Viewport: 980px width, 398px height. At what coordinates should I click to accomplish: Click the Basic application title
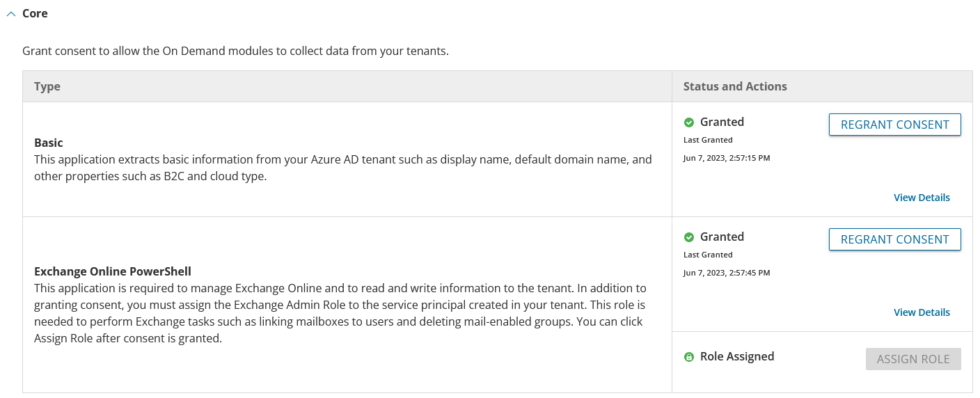point(49,143)
